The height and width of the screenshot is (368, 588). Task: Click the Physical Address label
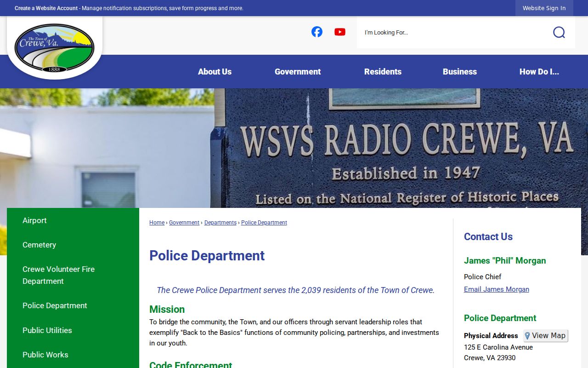click(491, 336)
